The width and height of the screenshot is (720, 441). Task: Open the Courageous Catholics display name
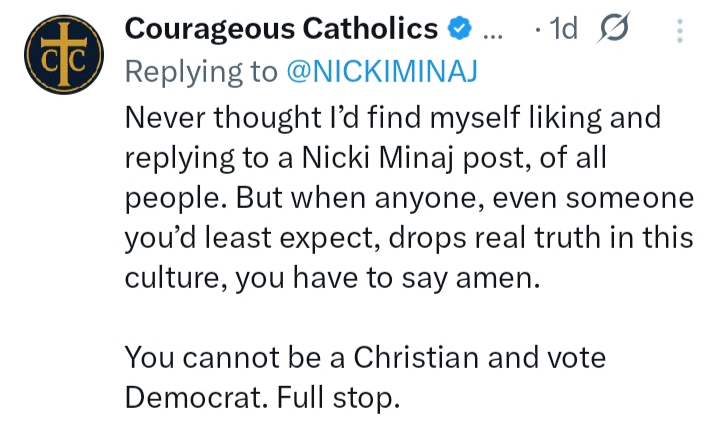coord(281,29)
